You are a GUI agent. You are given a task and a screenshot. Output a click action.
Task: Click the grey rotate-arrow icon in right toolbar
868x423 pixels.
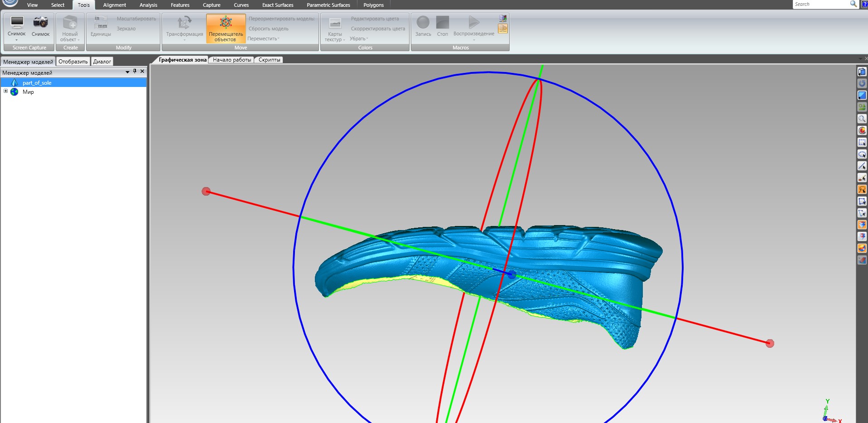[862, 83]
